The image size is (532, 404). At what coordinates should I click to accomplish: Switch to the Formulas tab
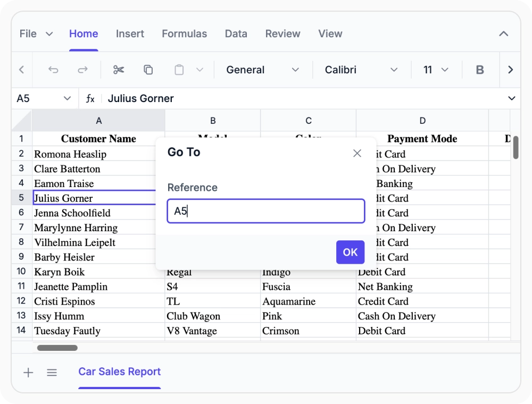[184, 33]
